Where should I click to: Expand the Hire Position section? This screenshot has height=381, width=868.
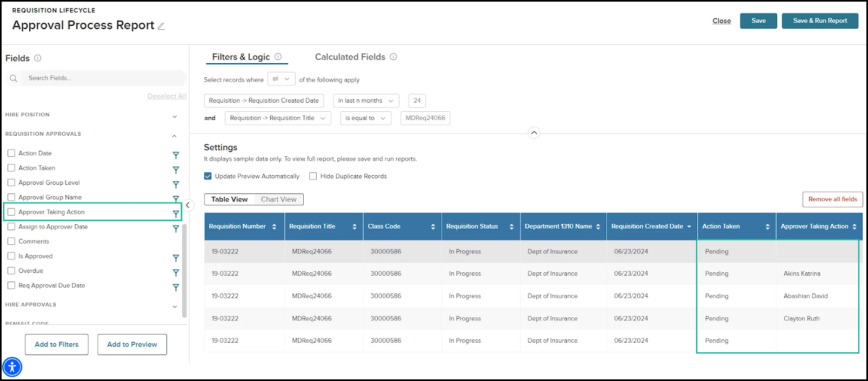click(175, 116)
